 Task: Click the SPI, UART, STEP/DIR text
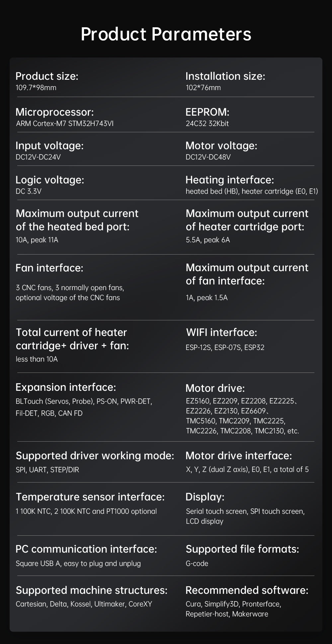click(x=47, y=470)
